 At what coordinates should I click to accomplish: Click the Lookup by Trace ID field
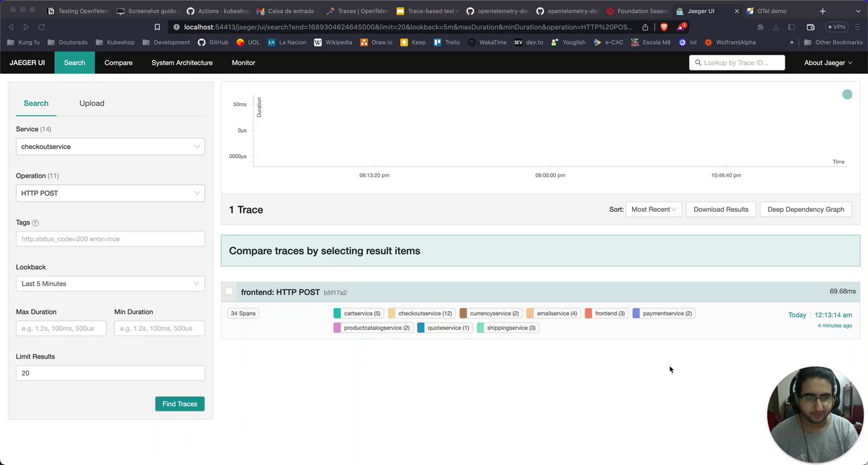pos(737,63)
